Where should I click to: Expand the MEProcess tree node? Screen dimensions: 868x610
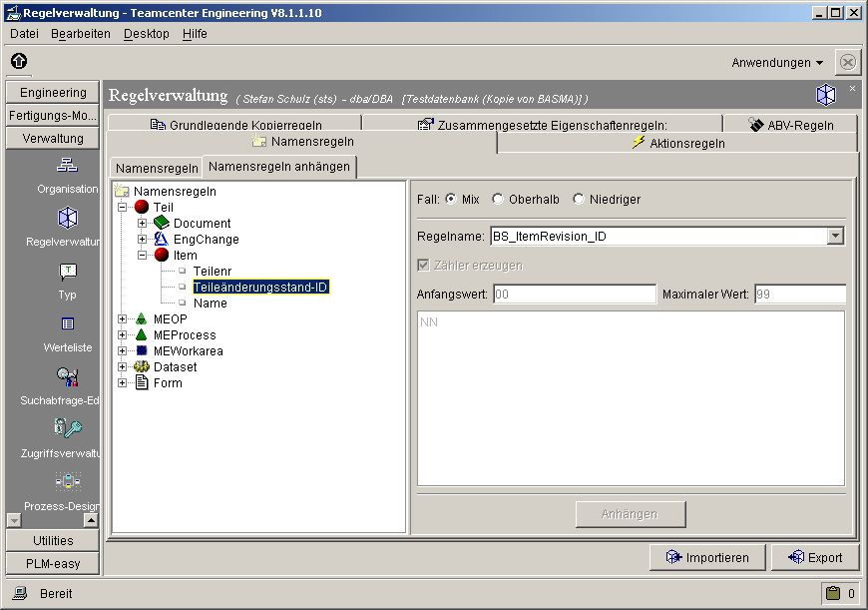[122, 335]
